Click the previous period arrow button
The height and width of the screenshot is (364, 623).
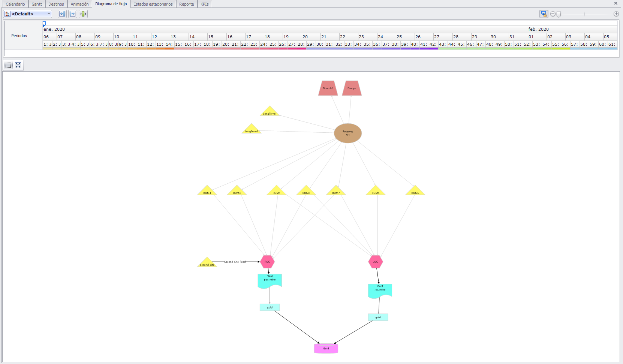(x=62, y=14)
